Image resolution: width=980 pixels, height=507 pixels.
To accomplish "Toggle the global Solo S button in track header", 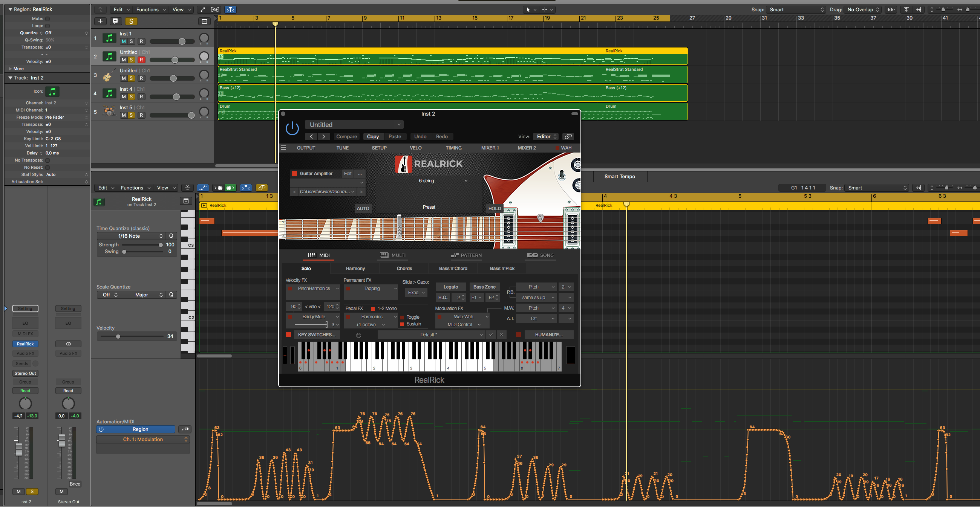I will click(x=131, y=21).
